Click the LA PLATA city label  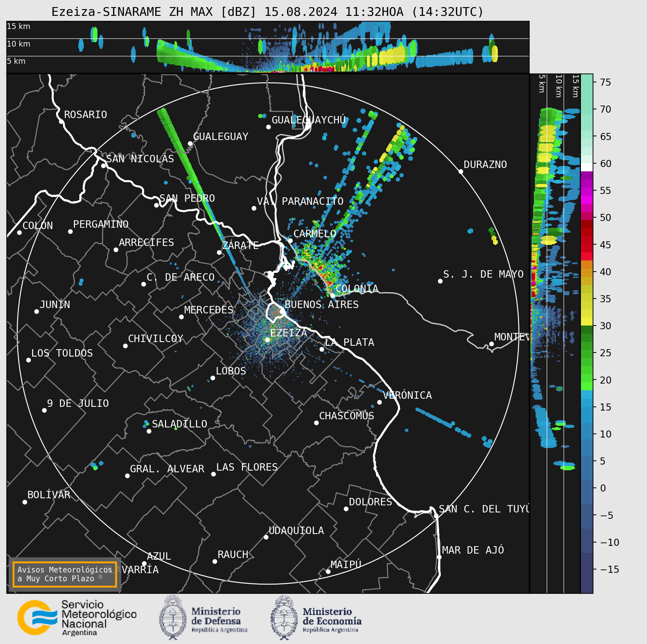[x=349, y=342]
